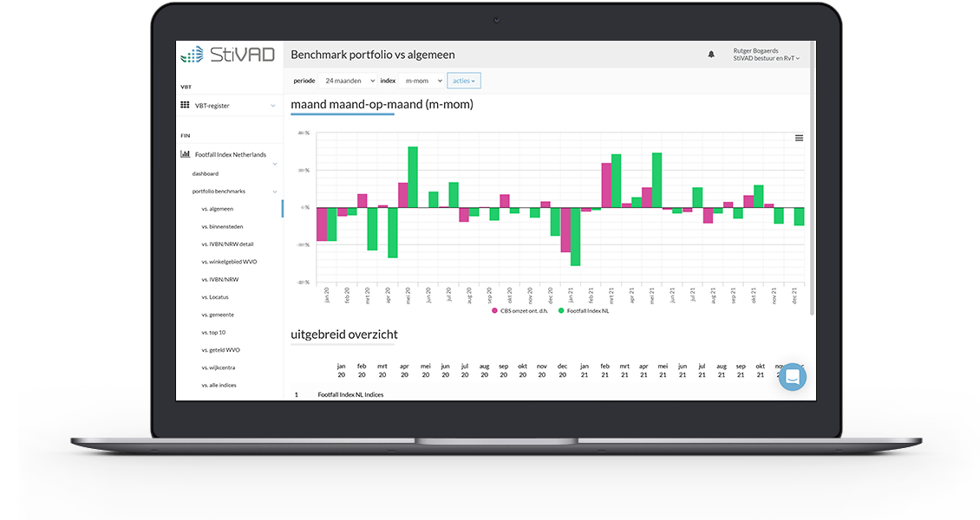The height and width of the screenshot is (520, 980).
Task: Expand the VBT-register chevron
Action: click(272, 106)
